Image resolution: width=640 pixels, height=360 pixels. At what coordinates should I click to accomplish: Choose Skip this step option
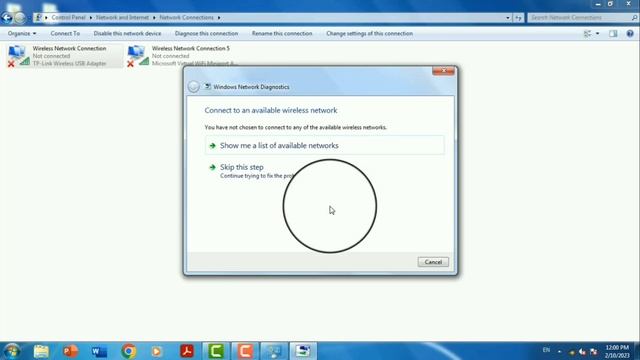242,167
